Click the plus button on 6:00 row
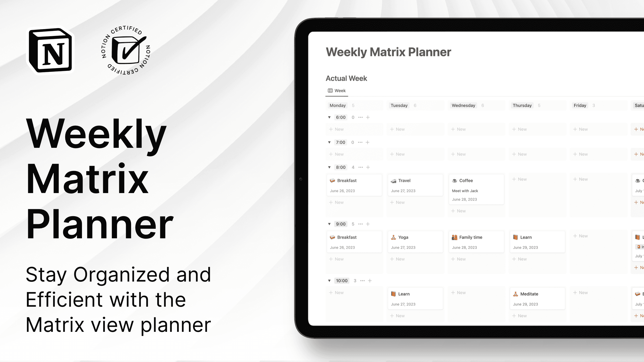This screenshot has width=644, height=362. 368,117
